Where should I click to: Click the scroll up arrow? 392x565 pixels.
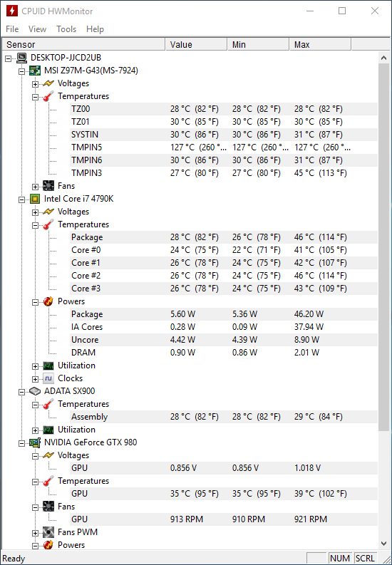pos(383,58)
